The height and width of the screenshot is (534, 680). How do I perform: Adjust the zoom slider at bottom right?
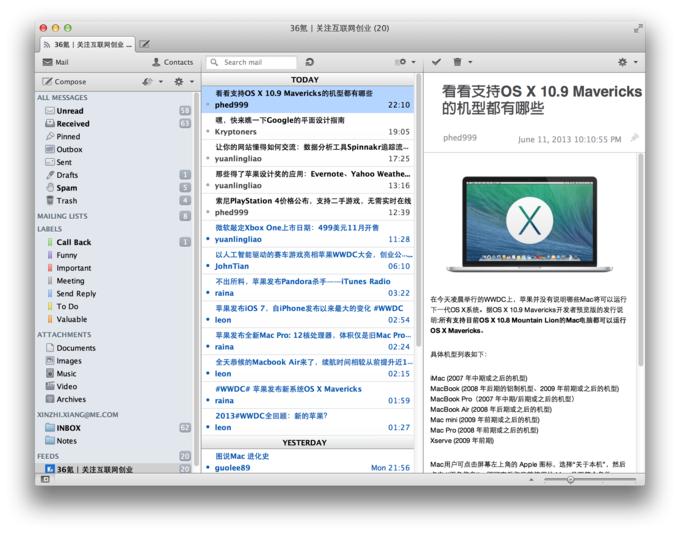click(x=571, y=479)
